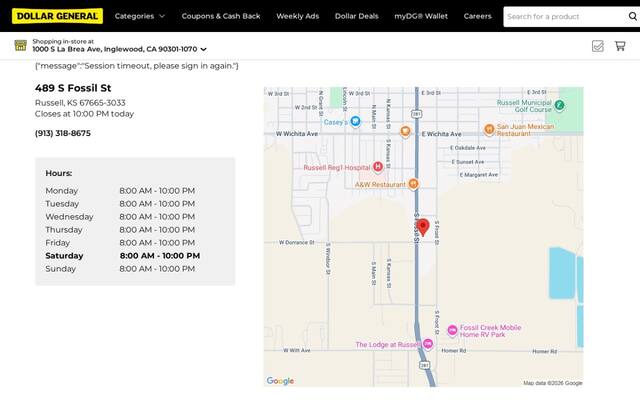This screenshot has width=640, height=400.
Task: Select Russell Regl Hospital marker
Action: click(378, 167)
